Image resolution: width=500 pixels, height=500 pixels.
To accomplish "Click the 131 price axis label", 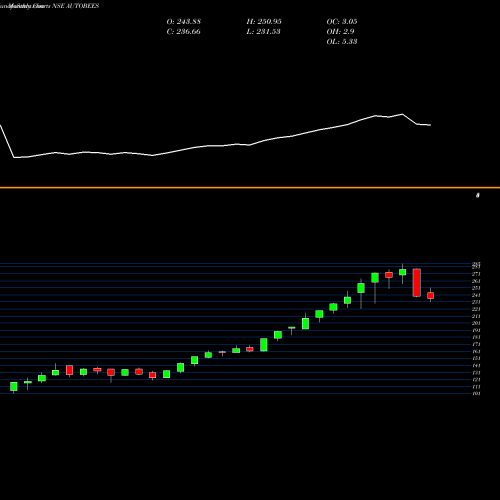I will (x=476, y=372).
